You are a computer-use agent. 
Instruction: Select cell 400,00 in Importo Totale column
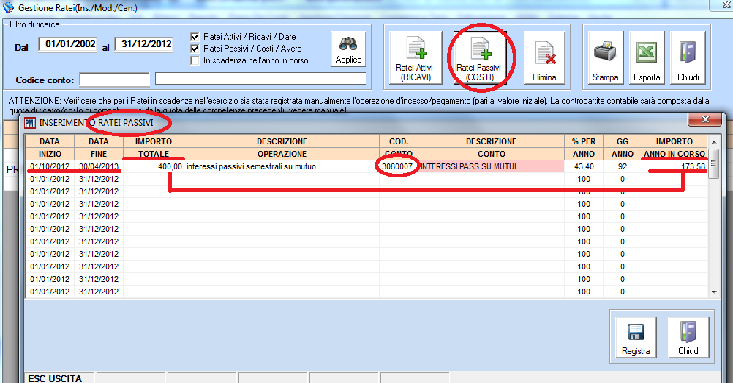[x=153, y=166]
